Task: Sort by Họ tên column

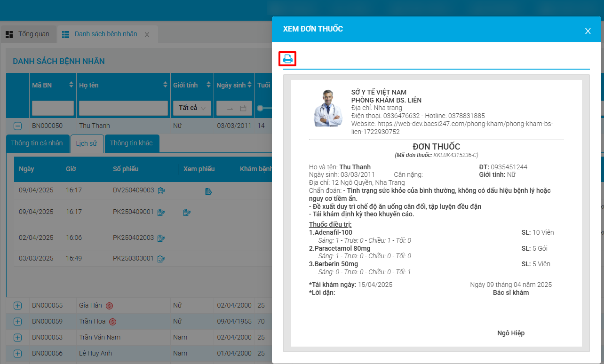Action: pyautogui.click(x=165, y=85)
